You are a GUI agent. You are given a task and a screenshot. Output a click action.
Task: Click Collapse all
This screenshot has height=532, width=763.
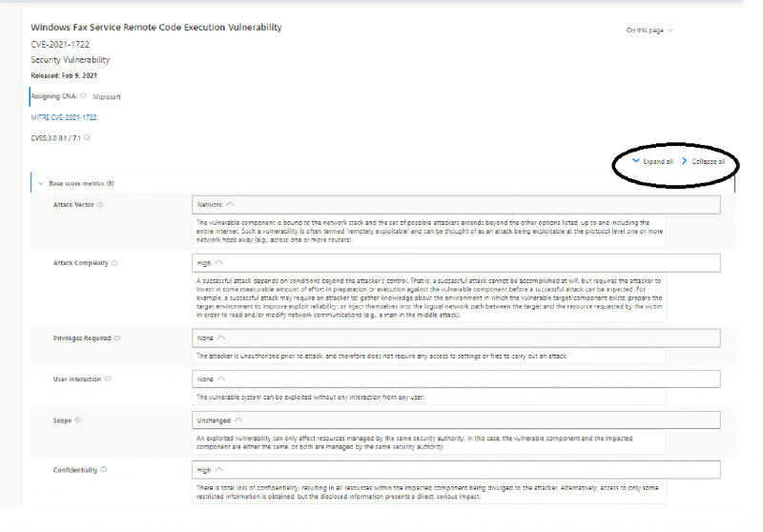point(703,162)
